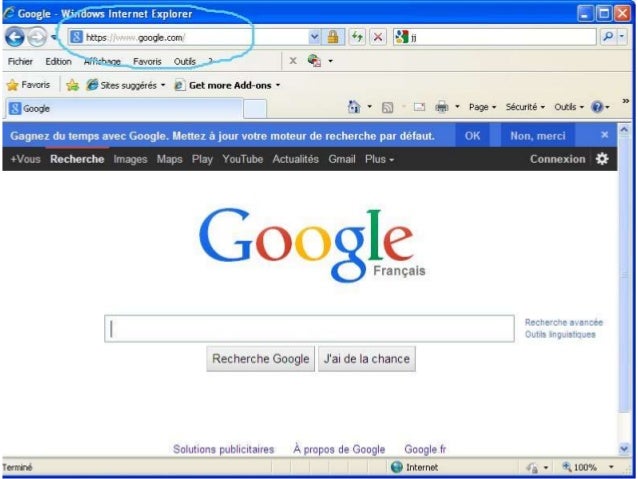The height and width of the screenshot is (479, 638).
Task: Select the Google browser tab
Action: [125, 109]
